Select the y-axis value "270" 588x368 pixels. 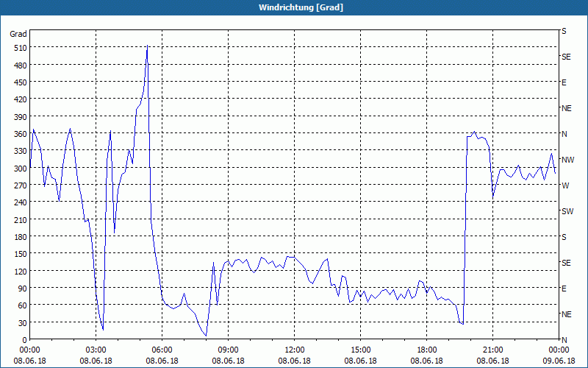(x=21, y=185)
